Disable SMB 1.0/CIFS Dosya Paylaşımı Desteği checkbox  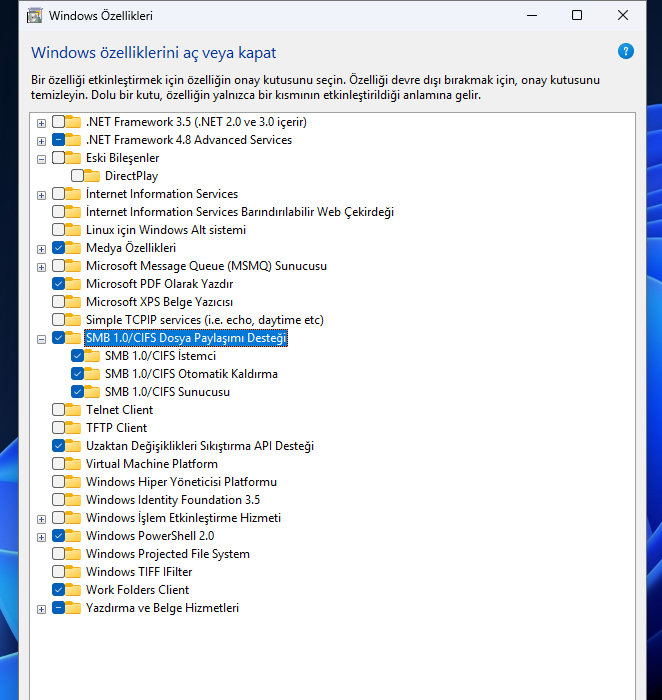[x=58, y=338]
